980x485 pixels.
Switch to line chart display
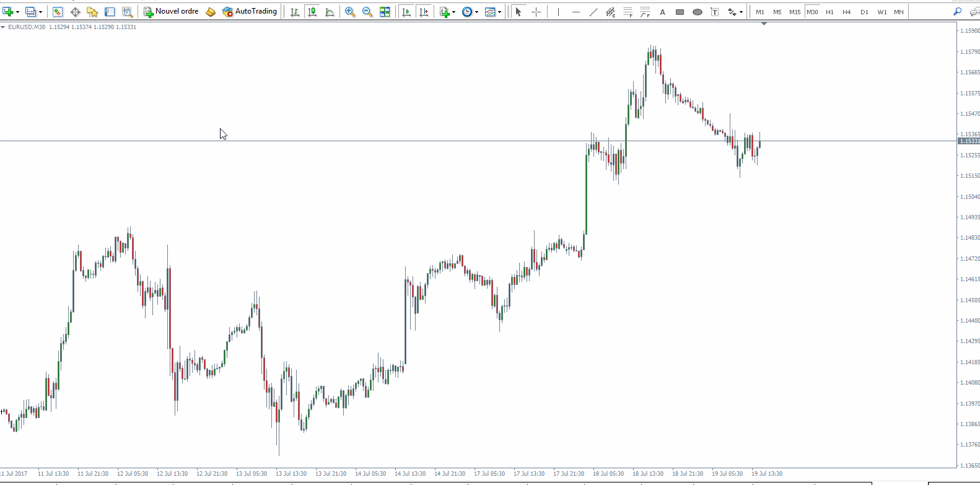coord(330,12)
